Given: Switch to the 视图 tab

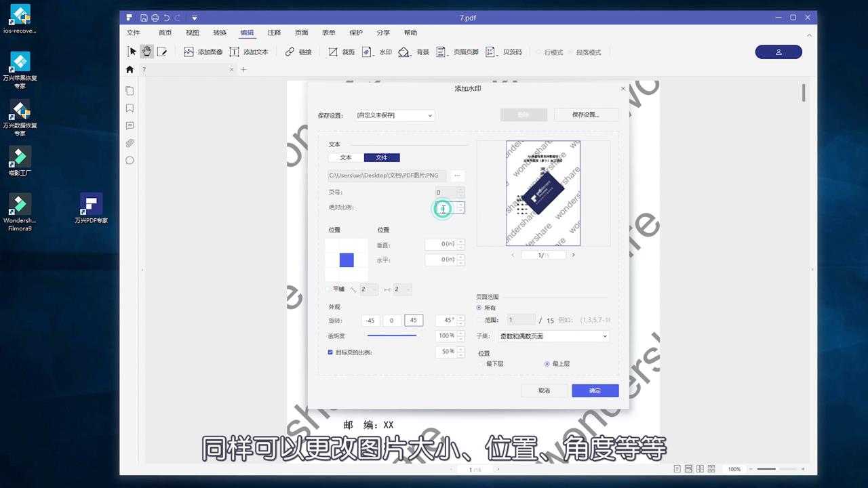Looking at the screenshot, I should tap(193, 33).
